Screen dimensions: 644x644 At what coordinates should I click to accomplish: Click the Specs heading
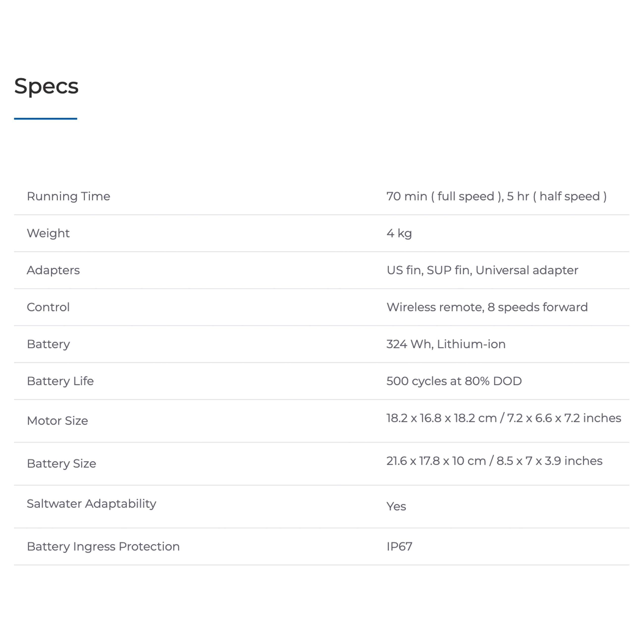click(x=46, y=86)
